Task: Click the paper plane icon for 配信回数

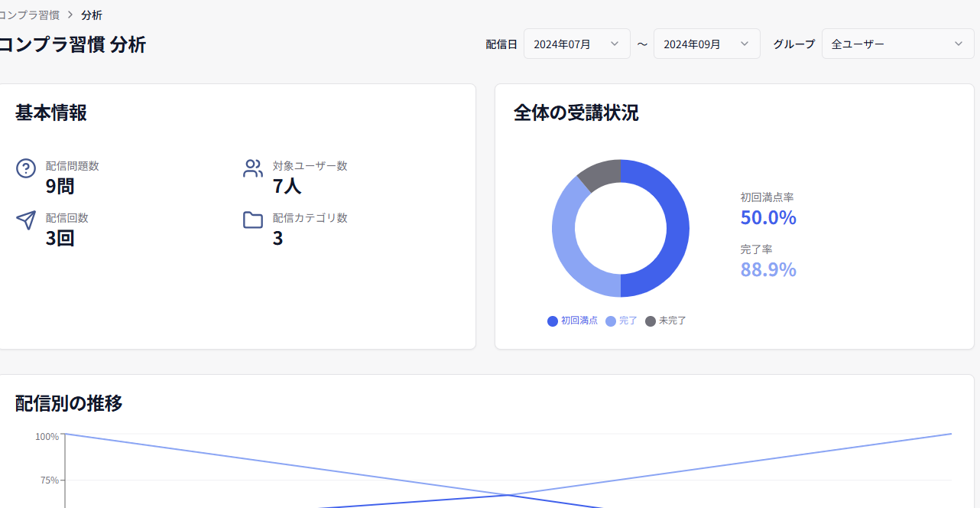Action: coord(25,220)
